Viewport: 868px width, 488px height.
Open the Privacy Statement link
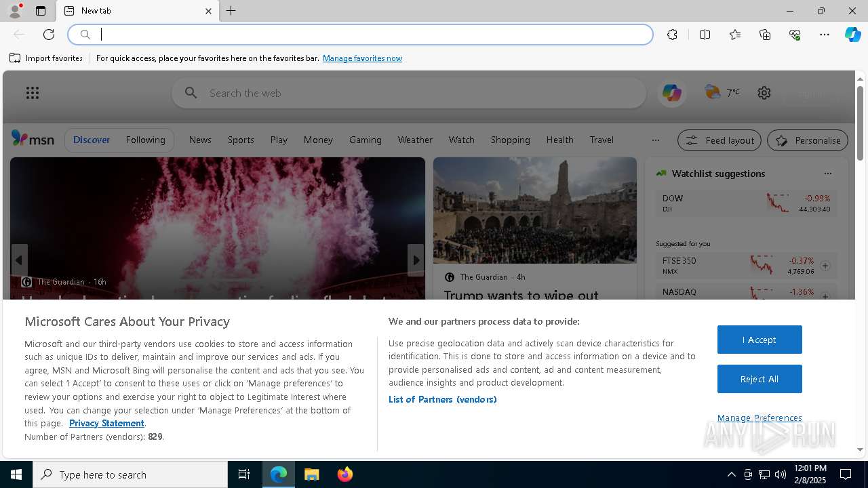(x=106, y=423)
